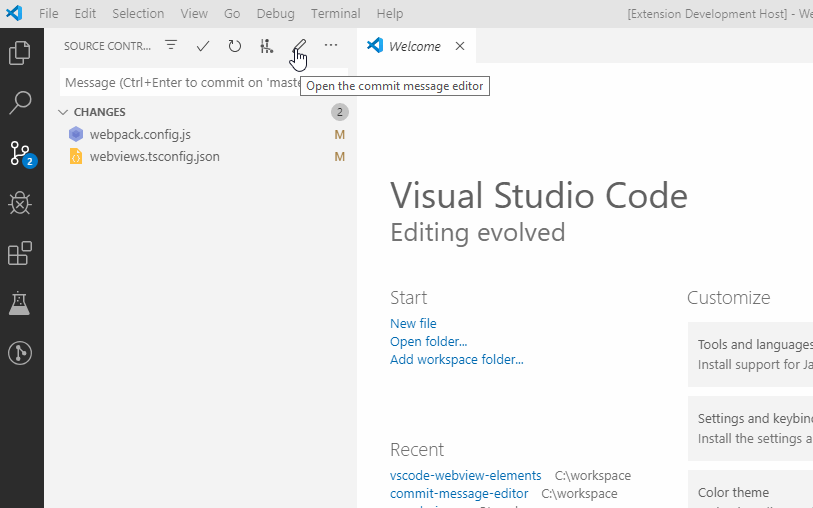Commit changes with the checkmark icon

click(203, 46)
